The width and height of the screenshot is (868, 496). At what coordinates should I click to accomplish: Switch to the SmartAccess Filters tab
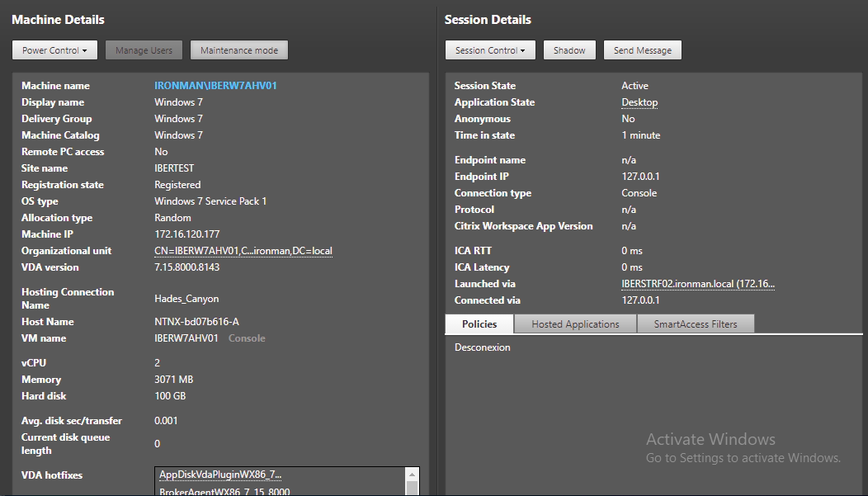pos(696,324)
